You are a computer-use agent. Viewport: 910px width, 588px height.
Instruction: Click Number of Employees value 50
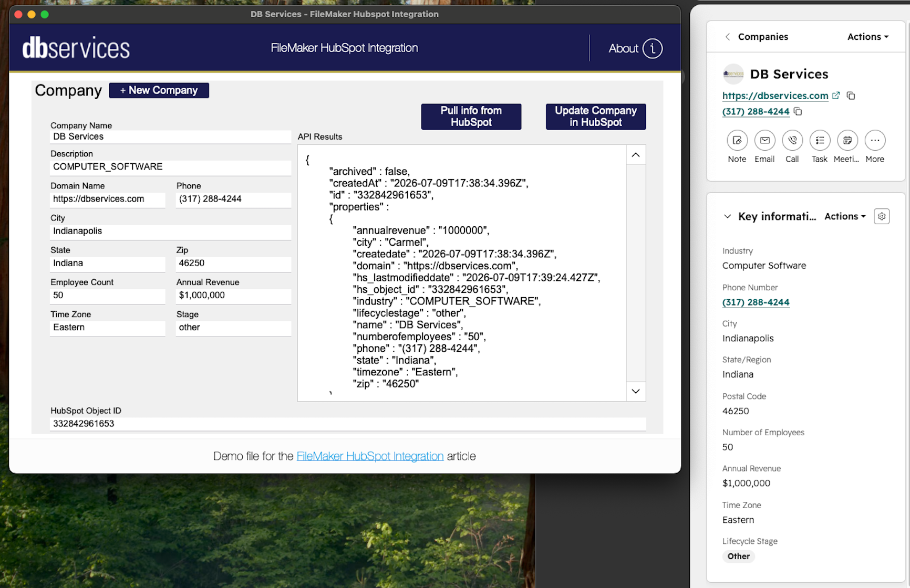(x=728, y=447)
